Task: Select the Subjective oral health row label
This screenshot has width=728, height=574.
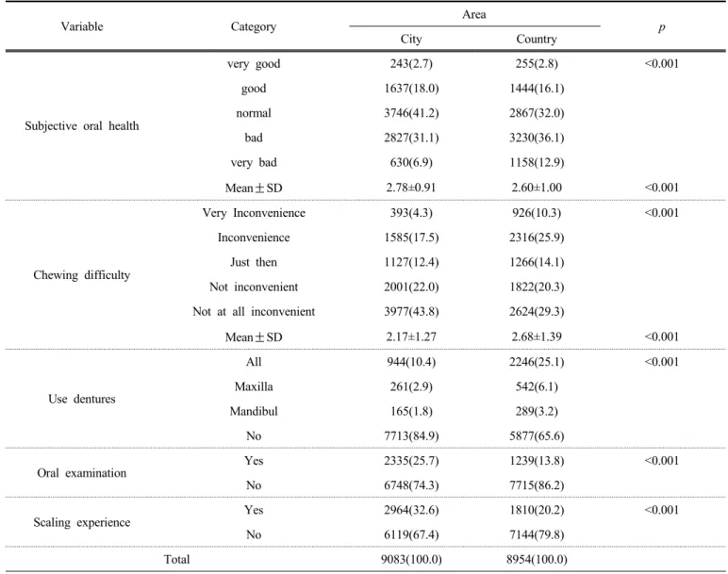Action: tap(82, 125)
